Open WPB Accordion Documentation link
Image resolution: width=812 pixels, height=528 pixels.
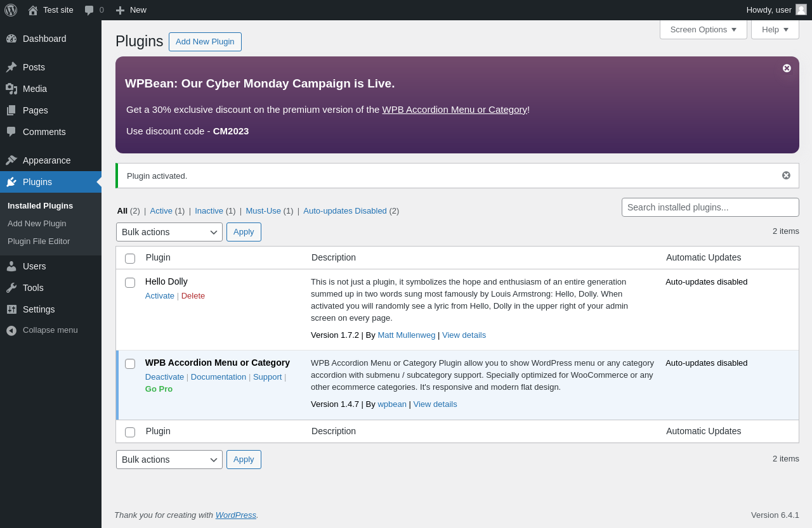click(x=218, y=377)
